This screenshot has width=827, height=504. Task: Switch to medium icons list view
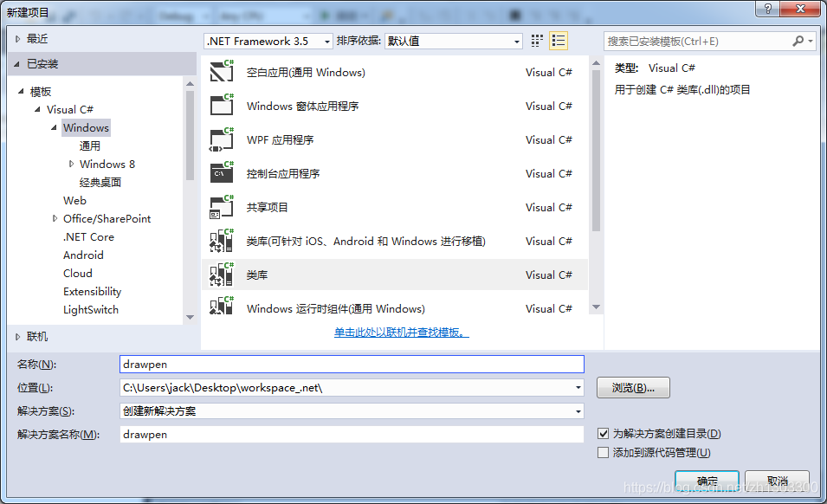tap(559, 41)
